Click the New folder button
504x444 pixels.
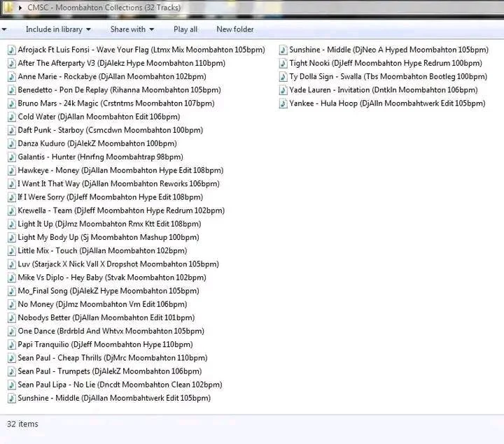pos(235,29)
